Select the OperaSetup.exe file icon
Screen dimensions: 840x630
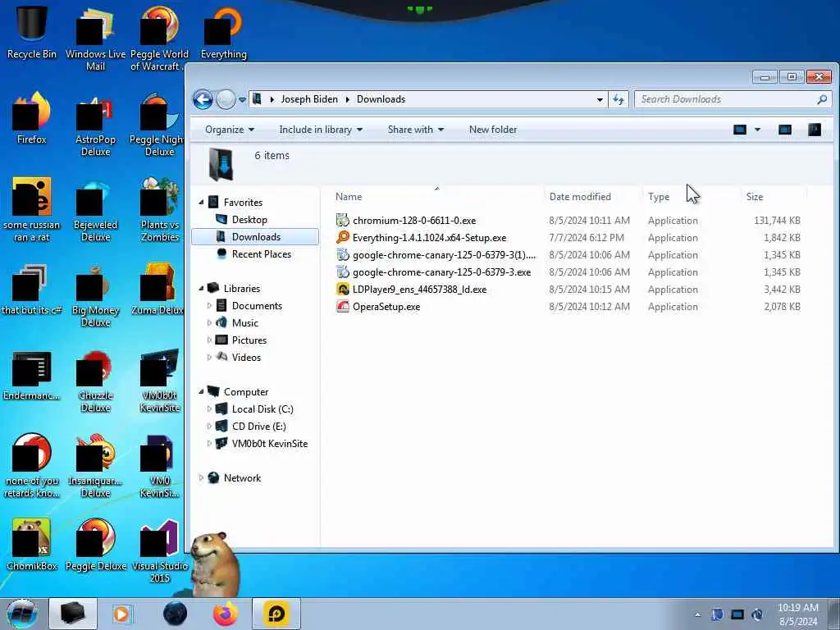pyautogui.click(x=342, y=307)
